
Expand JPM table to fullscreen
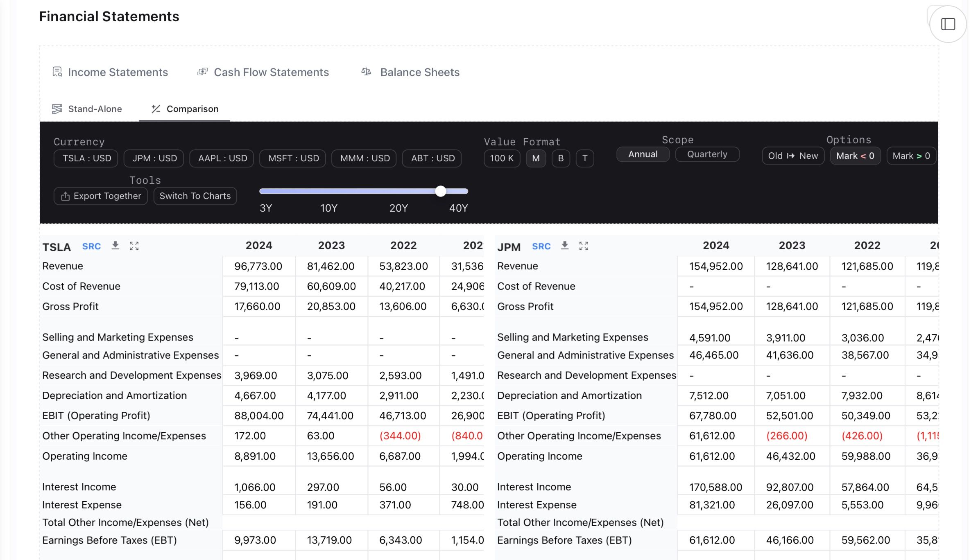(584, 246)
